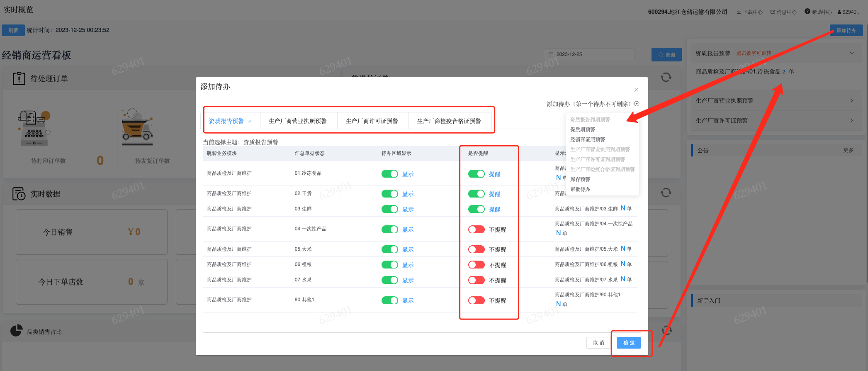The image size is (868, 371).
Task: Open 消息中心 message icon
Action: 773,12
